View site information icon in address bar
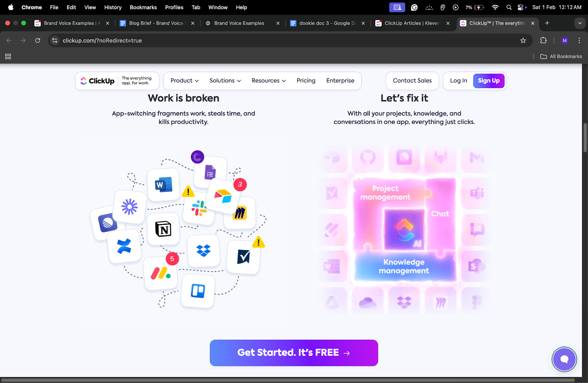The image size is (588, 383). [x=55, y=40]
